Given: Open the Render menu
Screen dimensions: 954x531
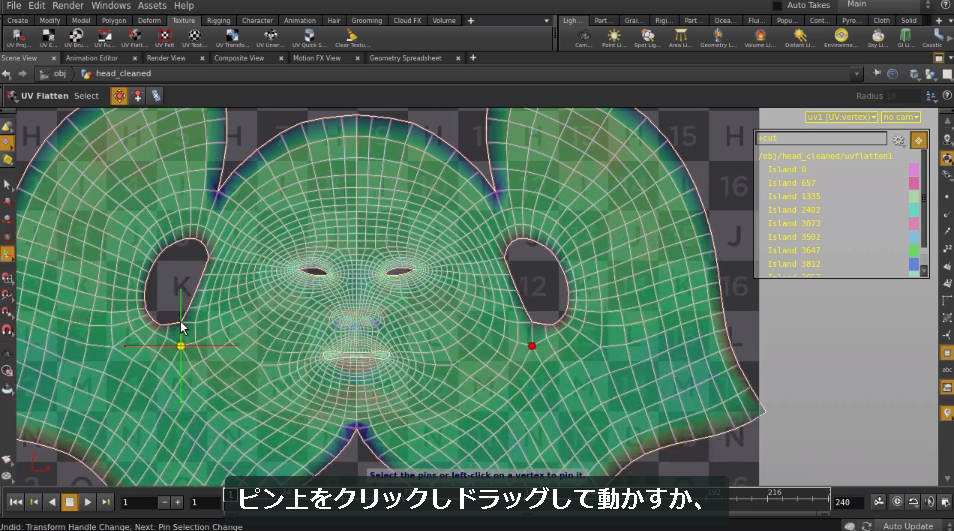Looking at the screenshot, I should point(68,5).
